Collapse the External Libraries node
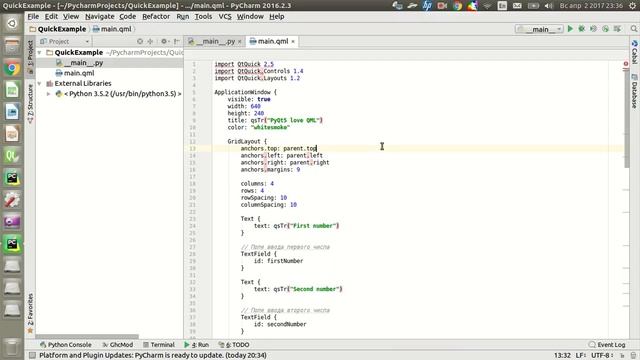Image resolution: width=640 pixels, height=360 pixels. pyautogui.click(x=40, y=83)
